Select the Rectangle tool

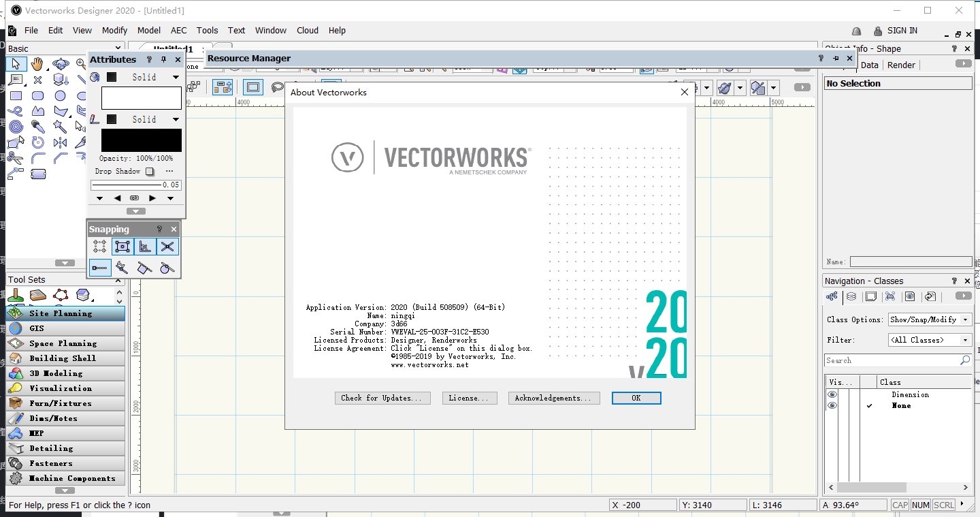16,96
